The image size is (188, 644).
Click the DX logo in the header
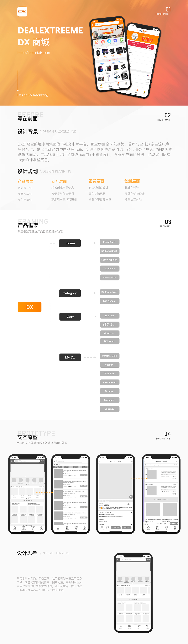click(22, 11)
